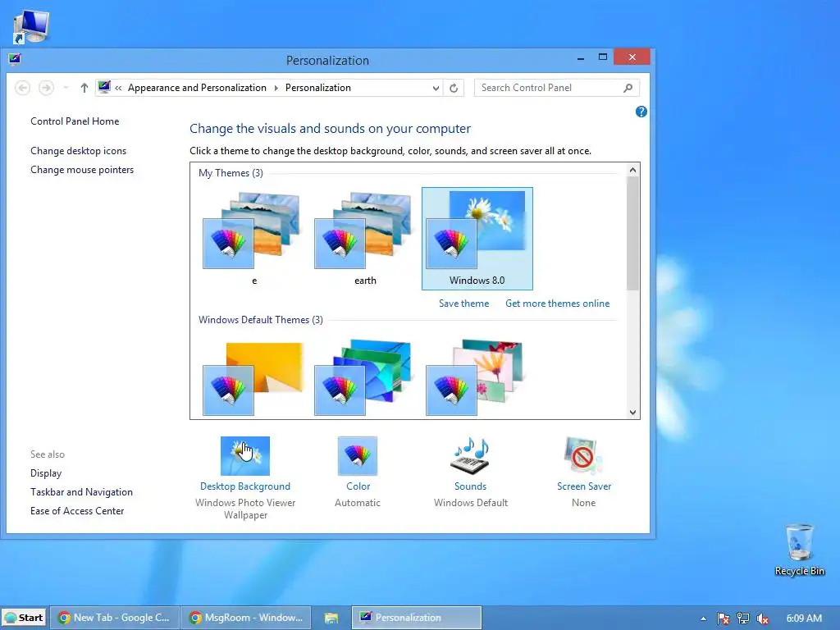Open the Desktop Background settings icon

pos(244,456)
